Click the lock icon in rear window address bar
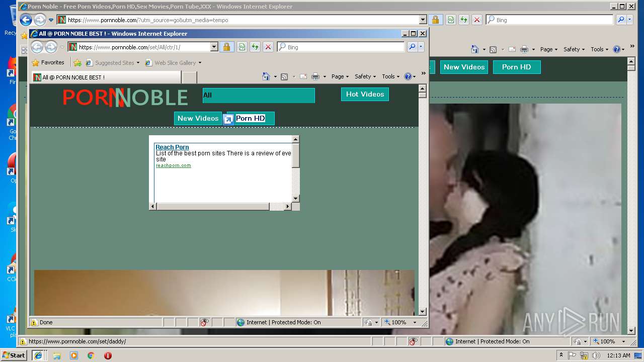 pos(435,20)
